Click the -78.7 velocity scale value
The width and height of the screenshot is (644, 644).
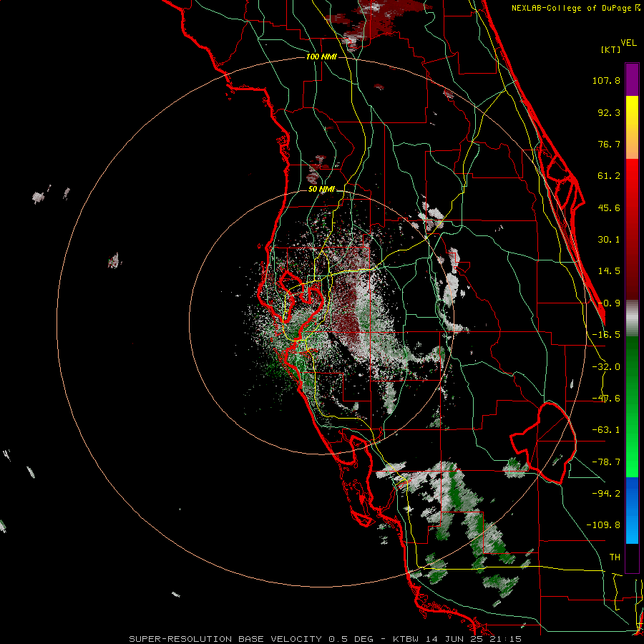(x=606, y=462)
